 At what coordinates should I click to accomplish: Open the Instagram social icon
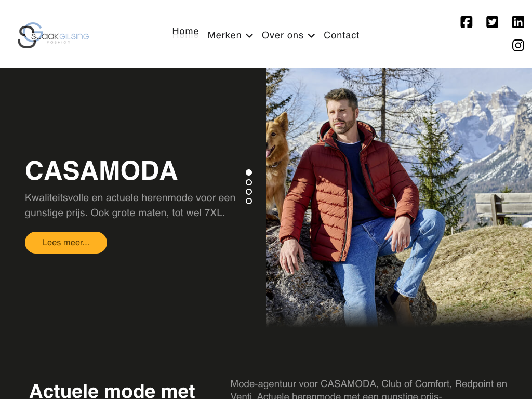[518, 45]
